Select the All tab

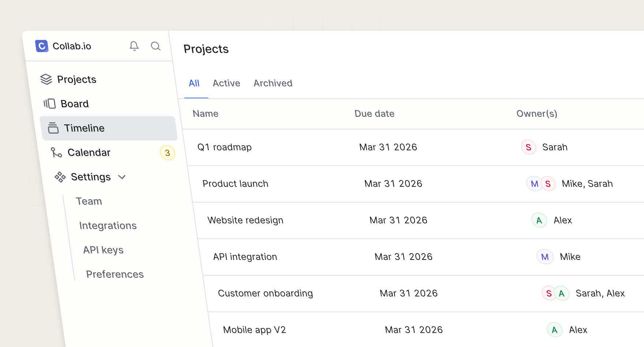click(194, 83)
